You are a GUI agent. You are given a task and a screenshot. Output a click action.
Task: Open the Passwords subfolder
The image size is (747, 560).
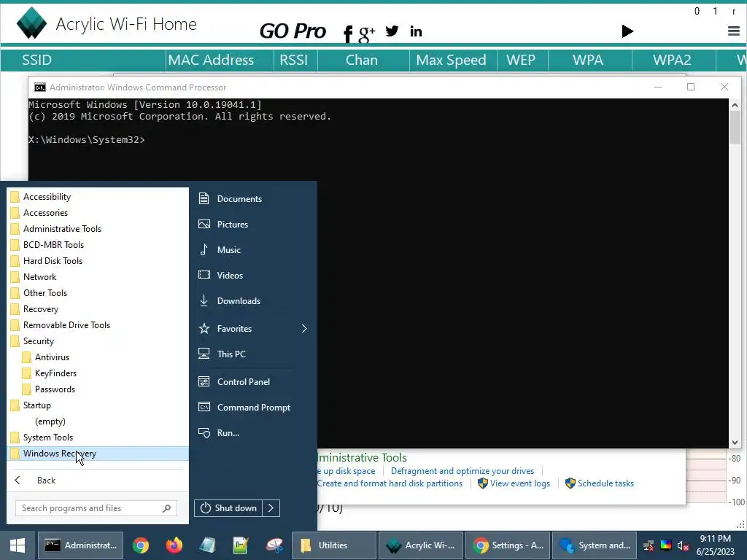coord(98,389)
